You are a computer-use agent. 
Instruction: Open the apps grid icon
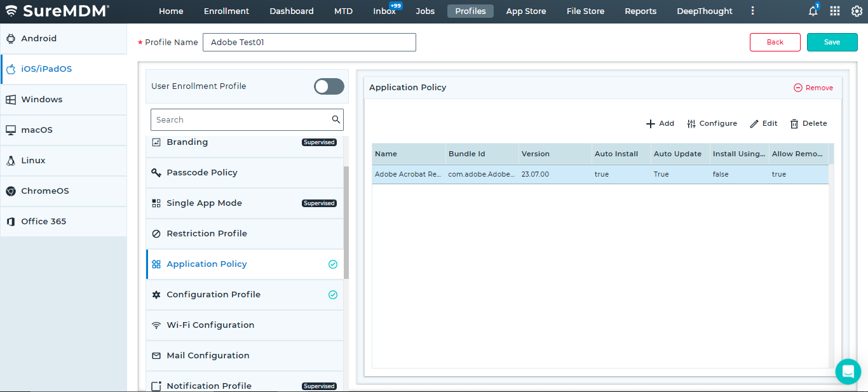[835, 11]
